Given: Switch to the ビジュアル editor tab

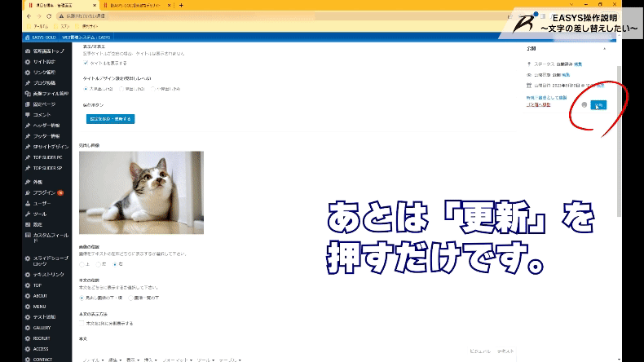Looking at the screenshot, I should pyautogui.click(x=480, y=351).
